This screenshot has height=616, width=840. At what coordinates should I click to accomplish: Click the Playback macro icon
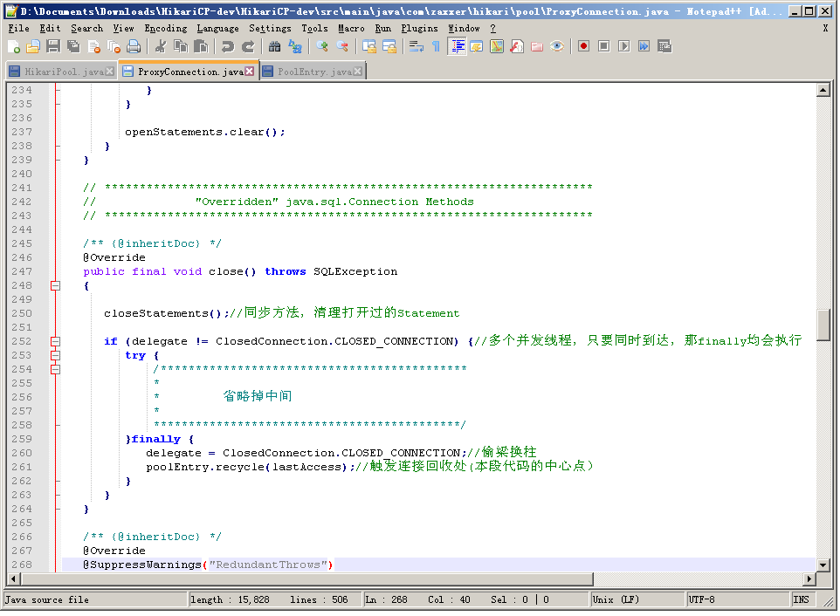click(x=624, y=47)
